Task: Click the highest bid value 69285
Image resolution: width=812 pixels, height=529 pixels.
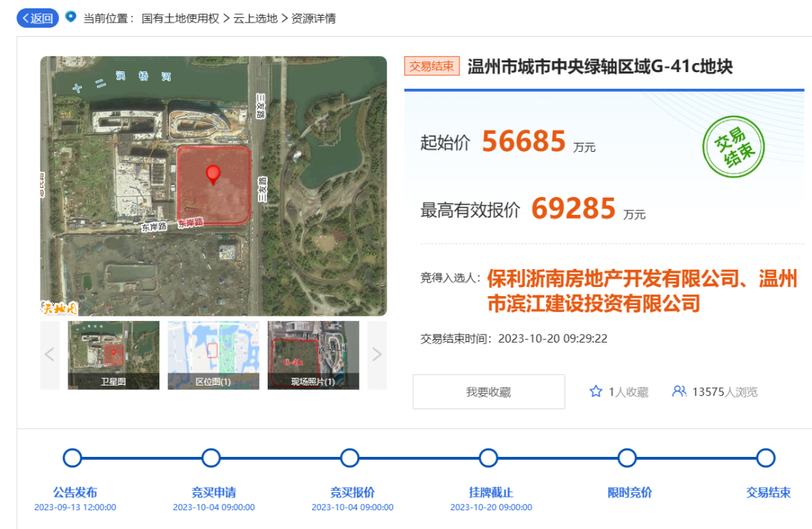Action: click(573, 209)
